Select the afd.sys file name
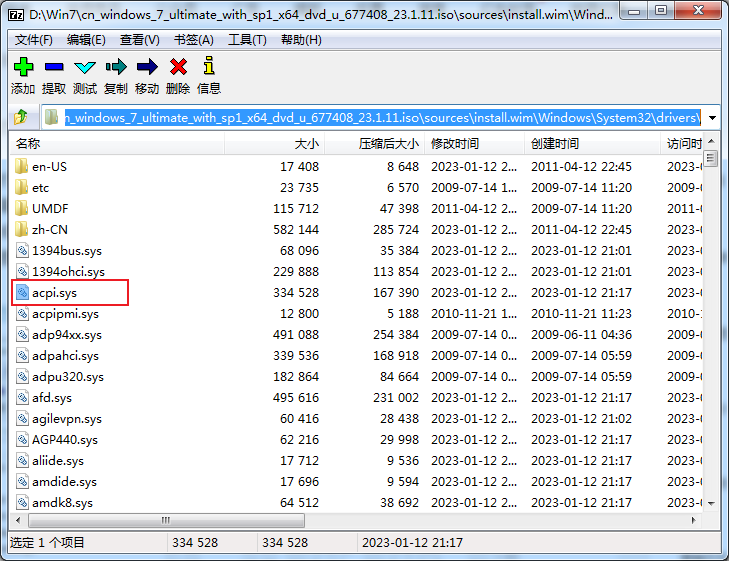This screenshot has width=729, height=561. pyautogui.click(x=52, y=398)
